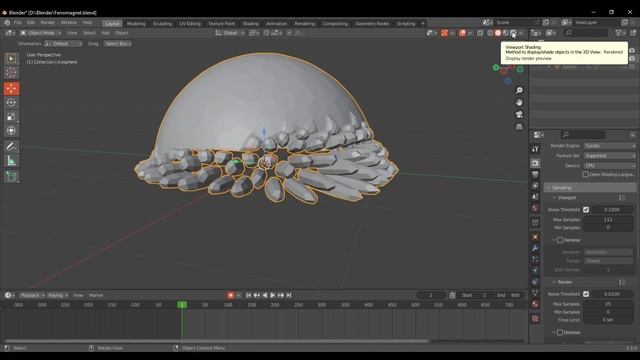Switch to Material Preview shading

[x=505, y=33]
